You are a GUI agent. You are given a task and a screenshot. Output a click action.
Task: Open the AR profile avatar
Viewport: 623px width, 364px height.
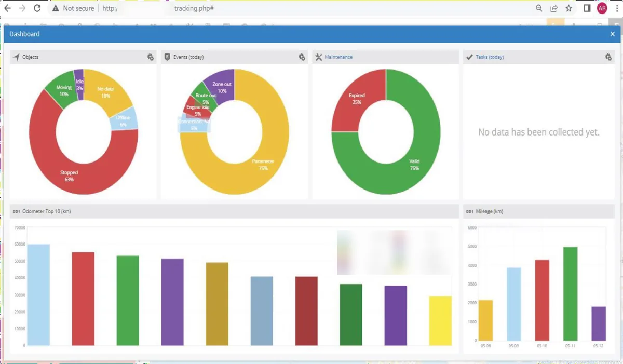[x=602, y=8]
